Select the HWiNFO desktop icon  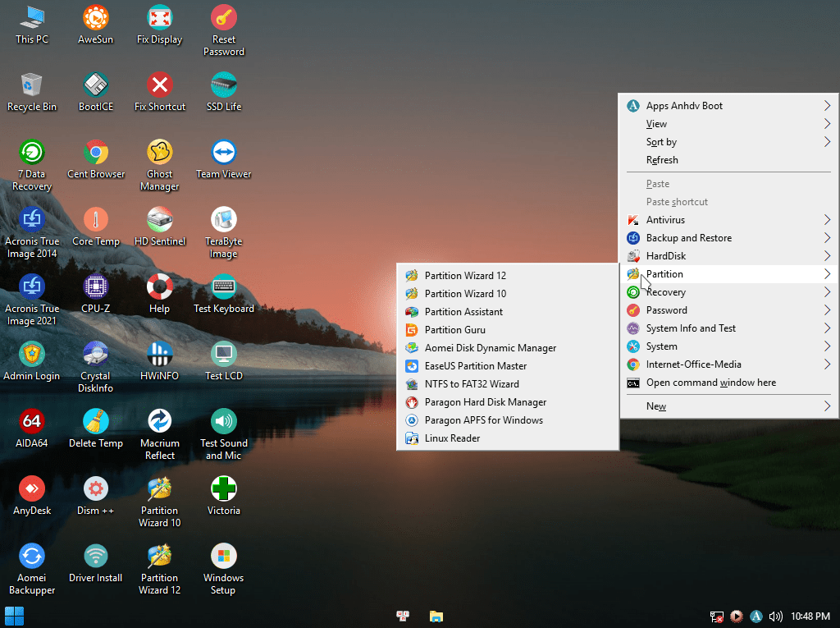click(160, 361)
